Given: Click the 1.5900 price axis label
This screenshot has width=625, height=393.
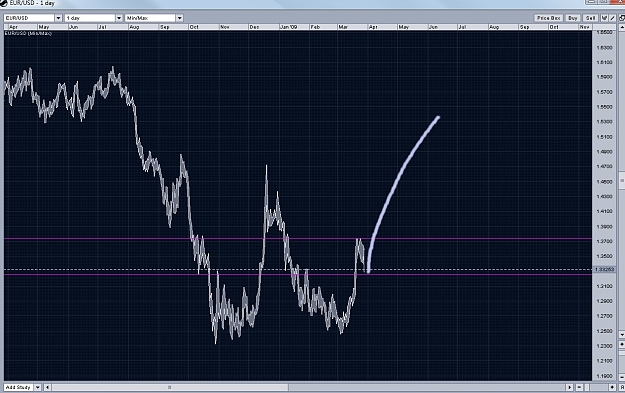Looking at the screenshot, I should [x=604, y=77].
